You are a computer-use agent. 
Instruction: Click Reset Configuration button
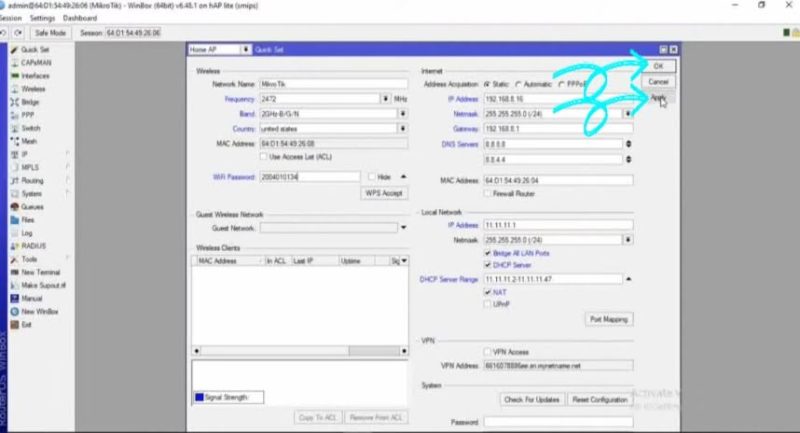pyautogui.click(x=599, y=400)
